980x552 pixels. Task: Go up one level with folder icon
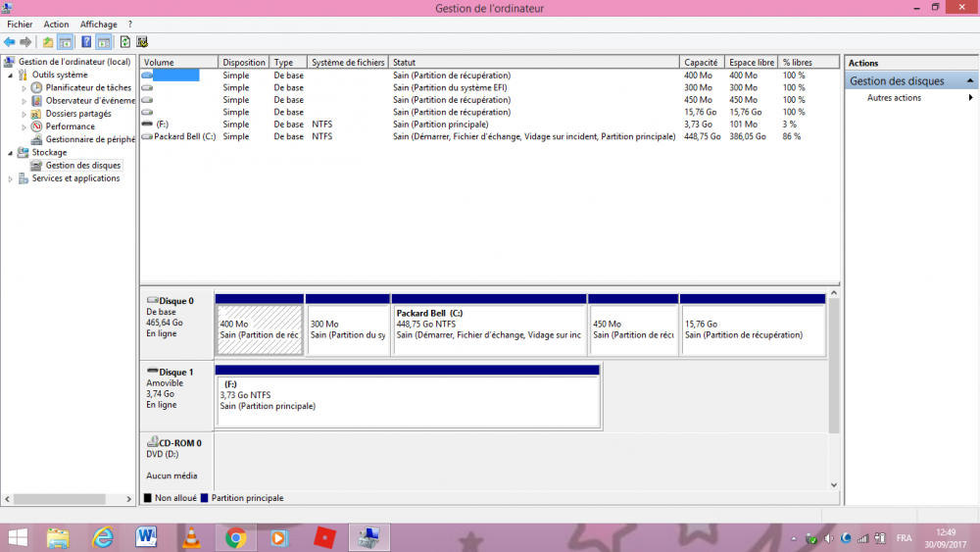pos(48,42)
